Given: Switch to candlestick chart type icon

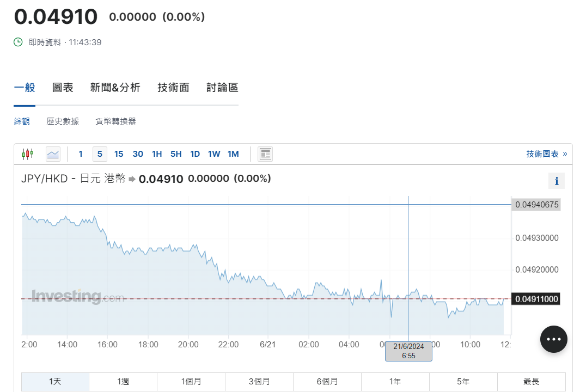Looking at the screenshot, I should point(27,154).
